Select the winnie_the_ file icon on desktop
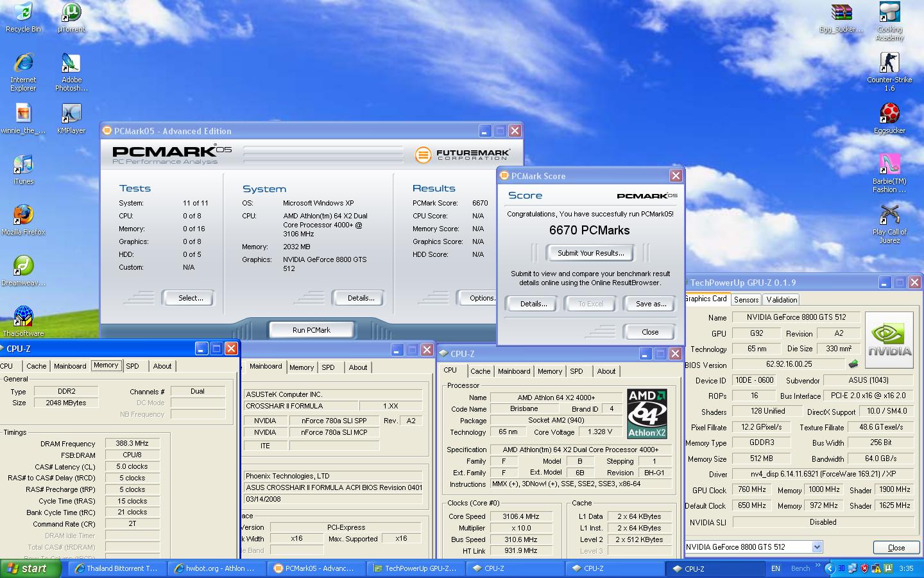The height and width of the screenshot is (578, 924). [x=23, y=119]
